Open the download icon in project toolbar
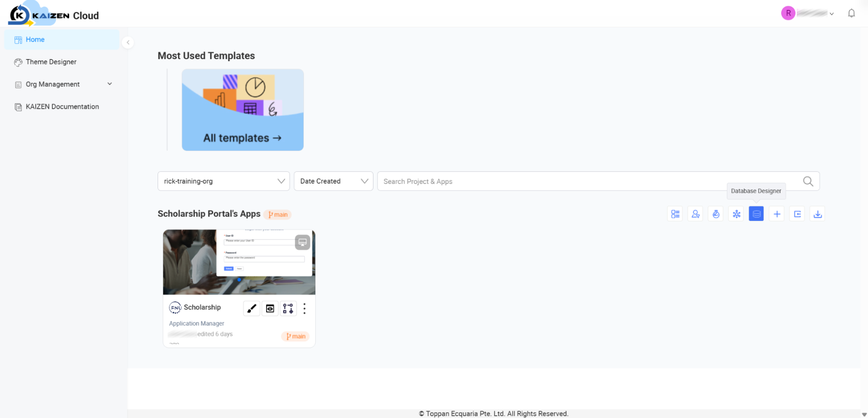 [818, 214]
